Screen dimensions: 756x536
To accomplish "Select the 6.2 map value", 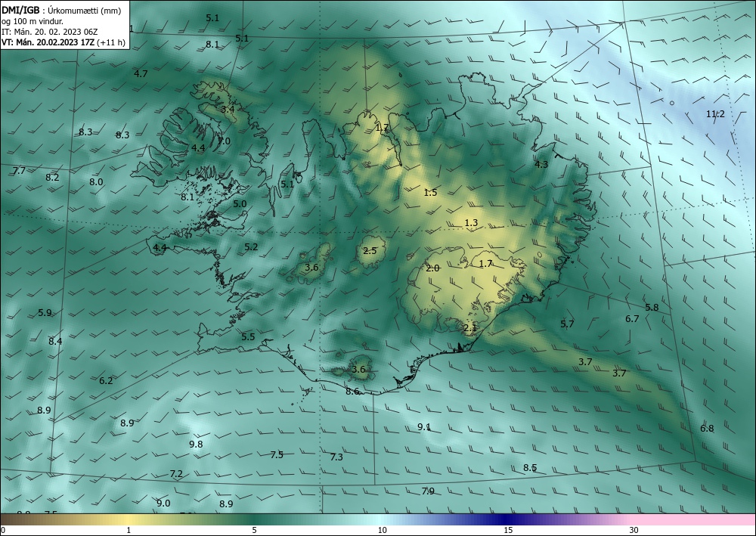I will [106, 381].
